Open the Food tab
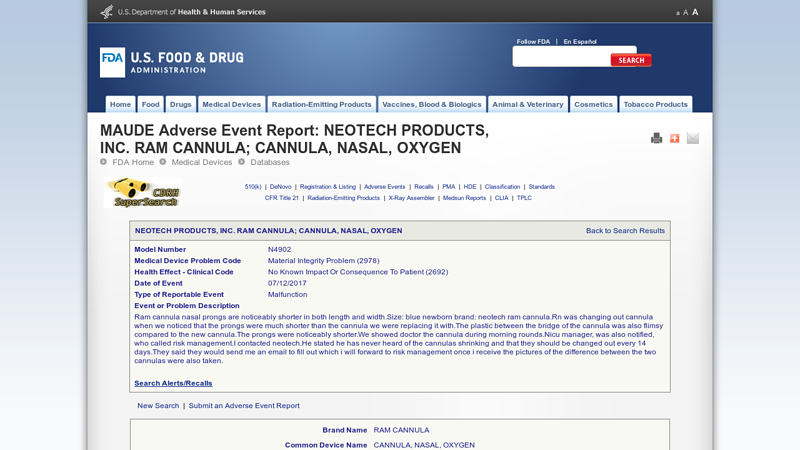This screenshot has height=450, width=800. [151, 104]
